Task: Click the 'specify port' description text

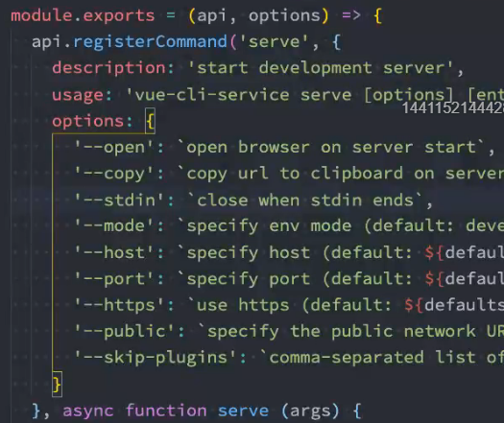Action: click(x=248, y=279)
